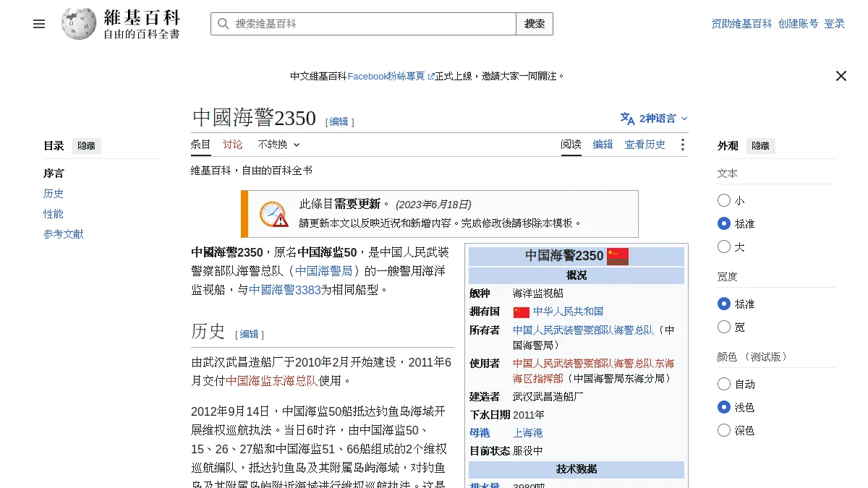Switch to the 讨论 tab
This screenshot has height=488, width=868.
[233, 145]
